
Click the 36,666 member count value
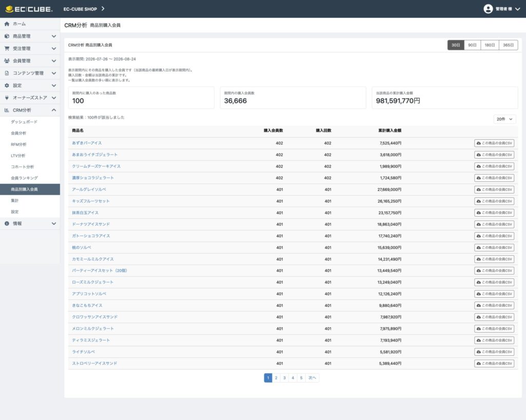pyautogui.click(x=235, y=101)
